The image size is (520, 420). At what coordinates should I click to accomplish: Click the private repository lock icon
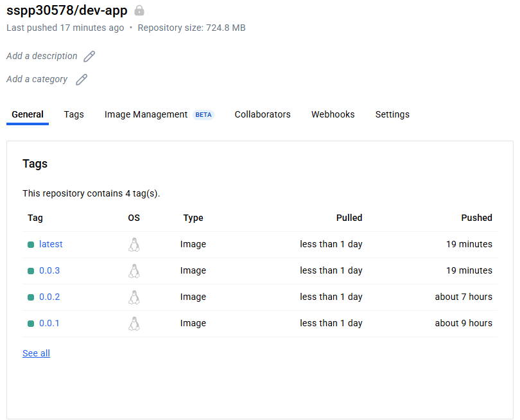[x=139, y=11]
